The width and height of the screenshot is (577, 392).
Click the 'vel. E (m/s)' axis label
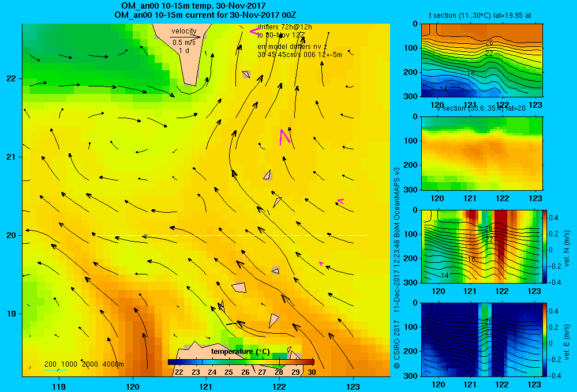click(x=567, y=342)
